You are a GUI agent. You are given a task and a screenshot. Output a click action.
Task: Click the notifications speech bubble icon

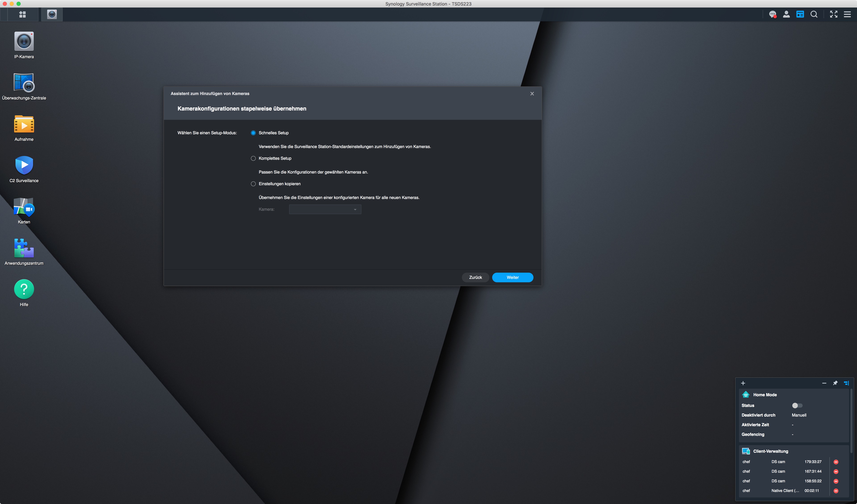click(772, 14)
